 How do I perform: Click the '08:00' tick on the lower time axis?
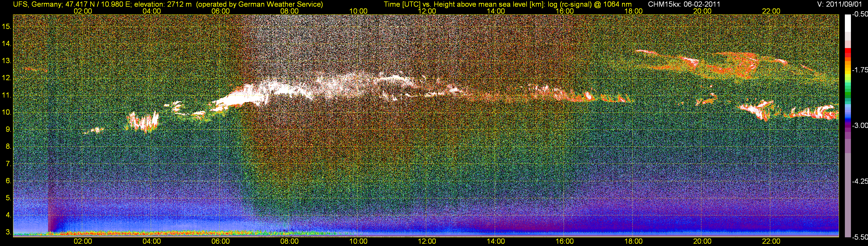289,241
